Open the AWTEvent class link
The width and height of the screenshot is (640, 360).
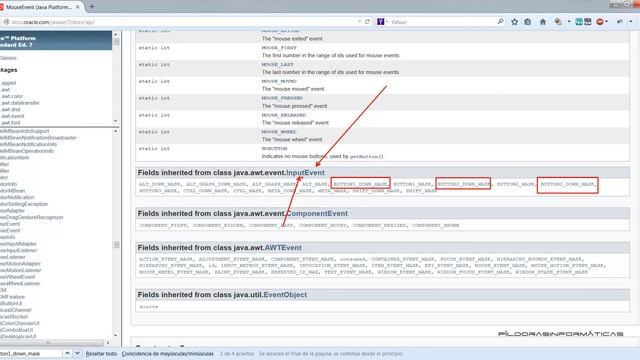[x=283, y=248]
